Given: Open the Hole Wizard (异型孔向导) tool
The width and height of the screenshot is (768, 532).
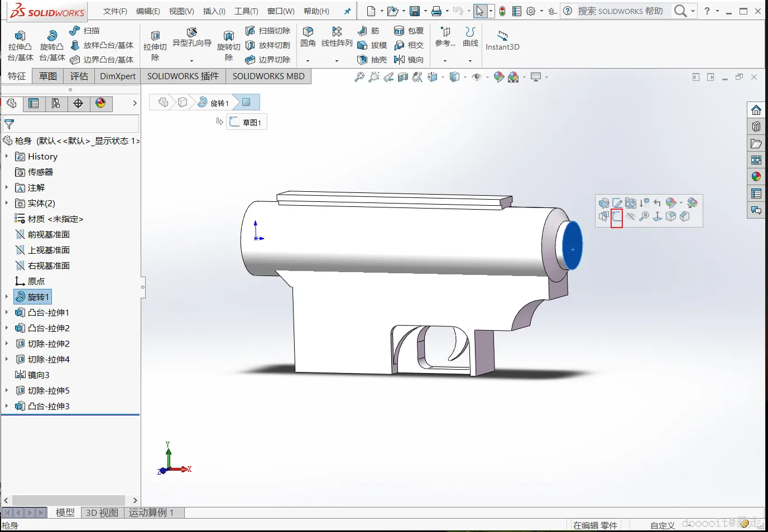Looking at the screenshot, I should [191, 37].
